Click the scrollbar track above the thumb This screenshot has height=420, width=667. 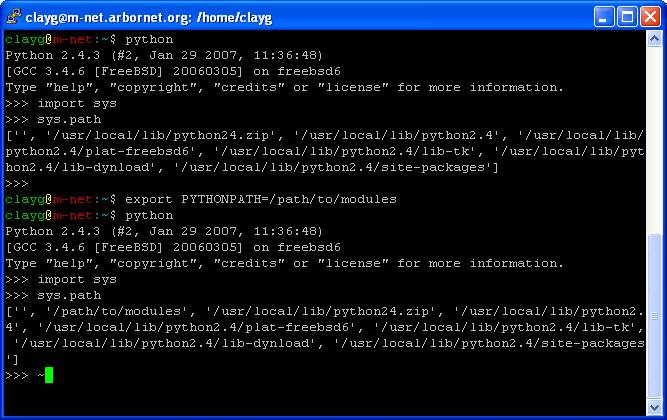[654, 140]
